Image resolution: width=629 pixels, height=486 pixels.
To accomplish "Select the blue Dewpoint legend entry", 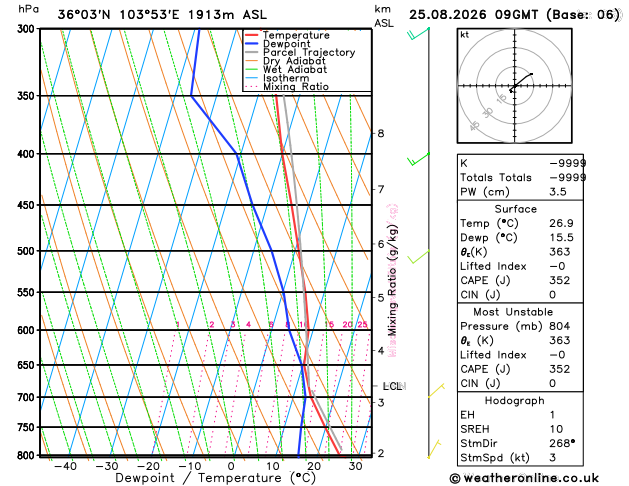I will click(x=278, y=44).
